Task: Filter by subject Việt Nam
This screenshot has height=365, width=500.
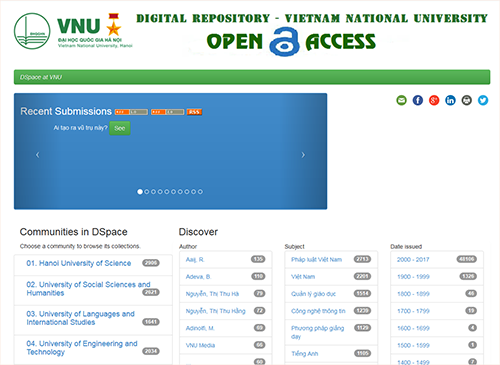Action: (303, 277)
